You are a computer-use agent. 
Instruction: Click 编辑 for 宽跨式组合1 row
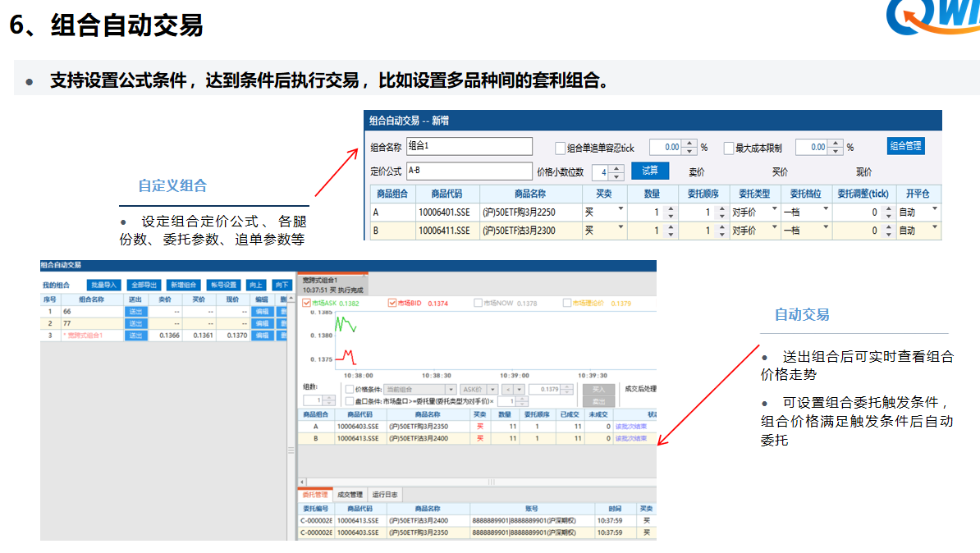click(263, 334)
